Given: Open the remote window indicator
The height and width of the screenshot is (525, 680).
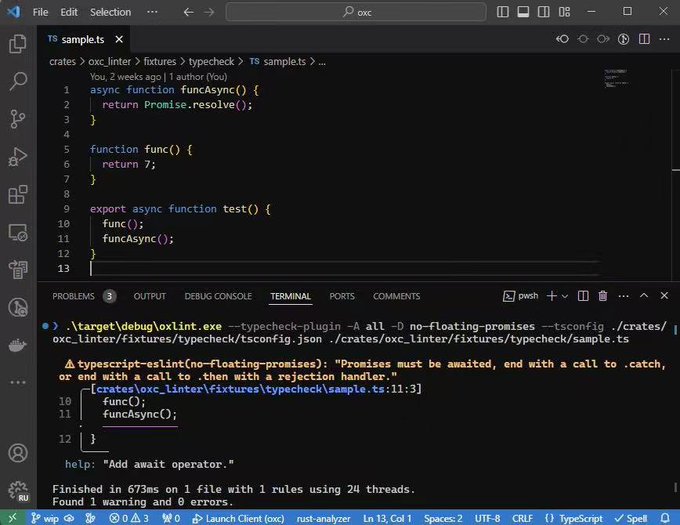Looking at the screenshot, I should (12, 518).
